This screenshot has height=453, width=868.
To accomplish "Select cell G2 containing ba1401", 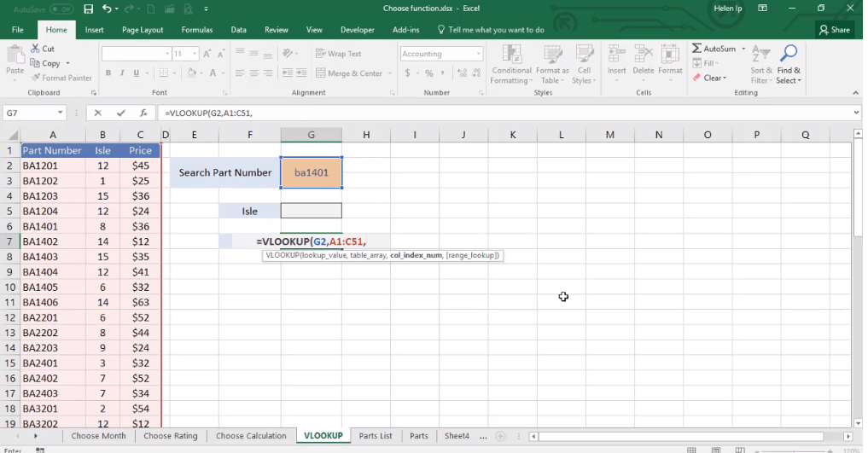I will point(312,172).
